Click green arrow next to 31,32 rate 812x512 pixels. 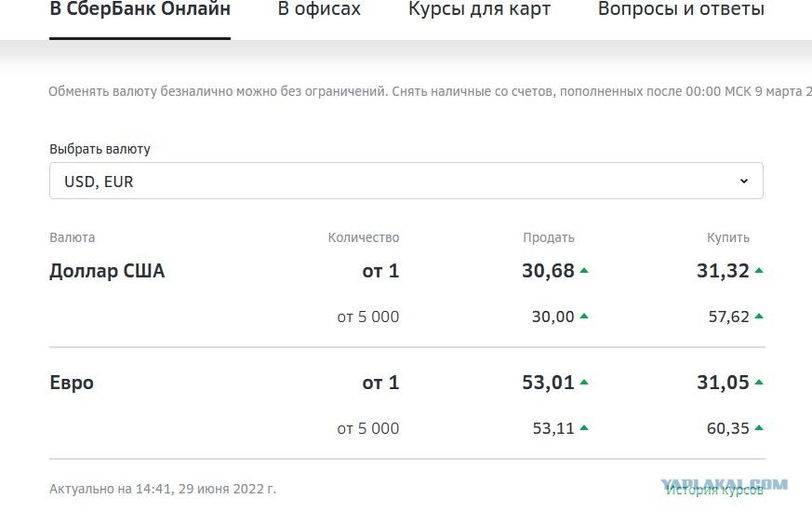tap(759, 271)
